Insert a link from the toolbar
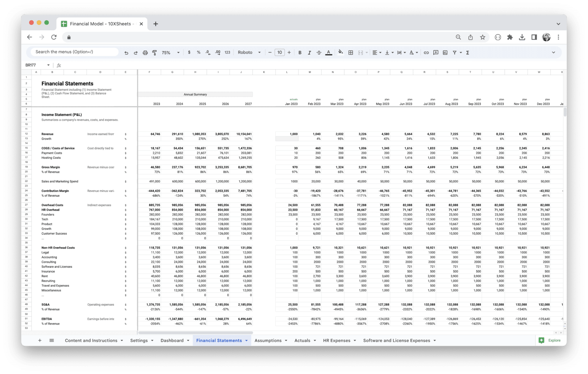588x374 pixels. click(426, 52)
